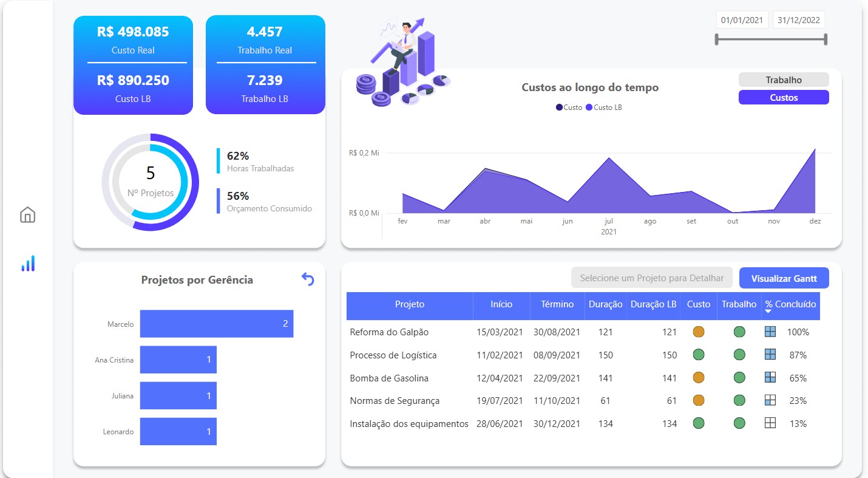
Task: Click the green Custo dot for Instalação dos equipamentos
Action: [x=698, y=423]
